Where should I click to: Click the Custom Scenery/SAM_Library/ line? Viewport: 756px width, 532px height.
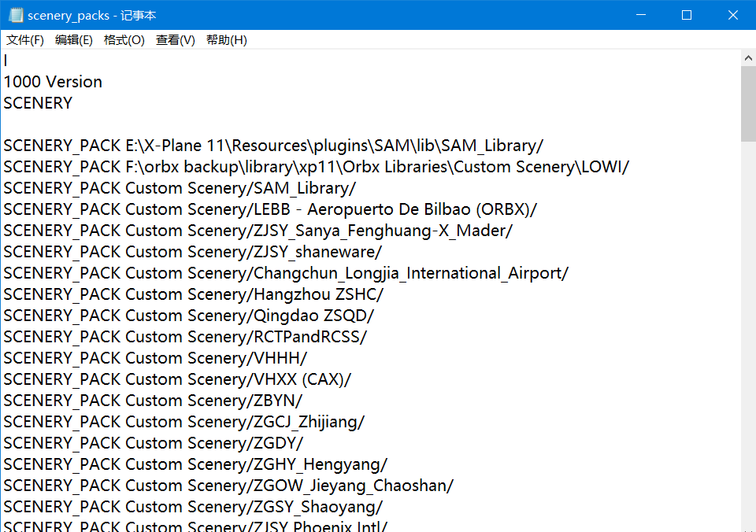click(180, 188)
